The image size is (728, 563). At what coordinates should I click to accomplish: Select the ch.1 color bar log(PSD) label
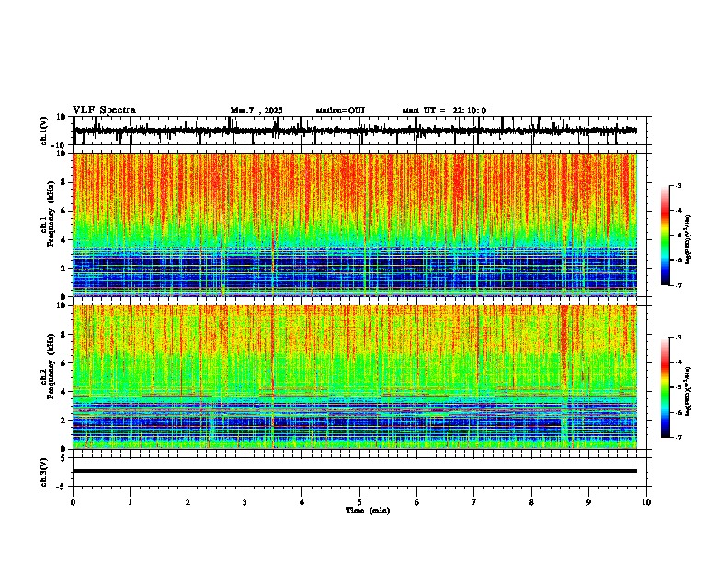coord(688,240)
